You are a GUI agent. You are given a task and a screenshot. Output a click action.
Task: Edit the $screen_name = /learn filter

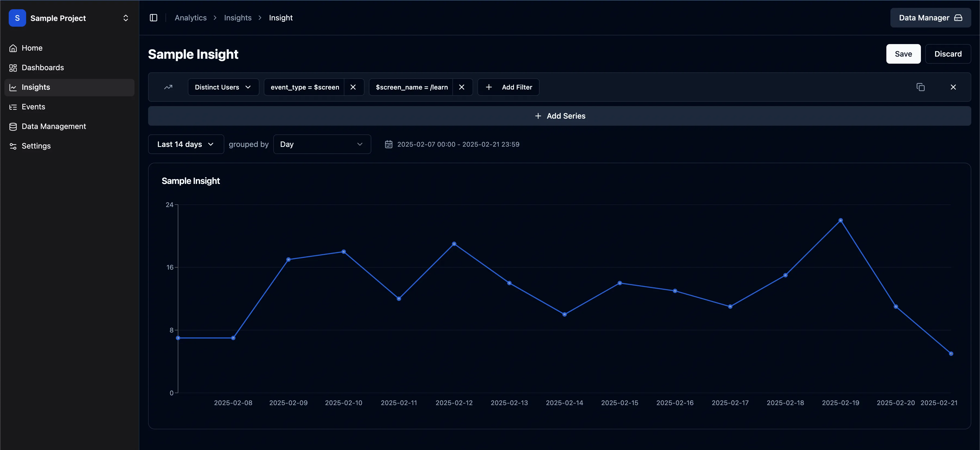412,87
